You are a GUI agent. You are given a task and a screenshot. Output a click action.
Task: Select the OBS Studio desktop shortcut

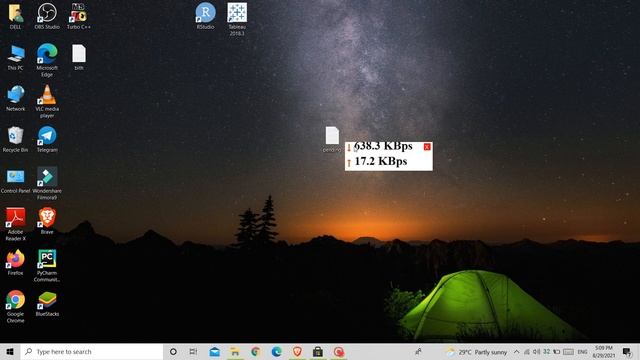pos(47,16)
